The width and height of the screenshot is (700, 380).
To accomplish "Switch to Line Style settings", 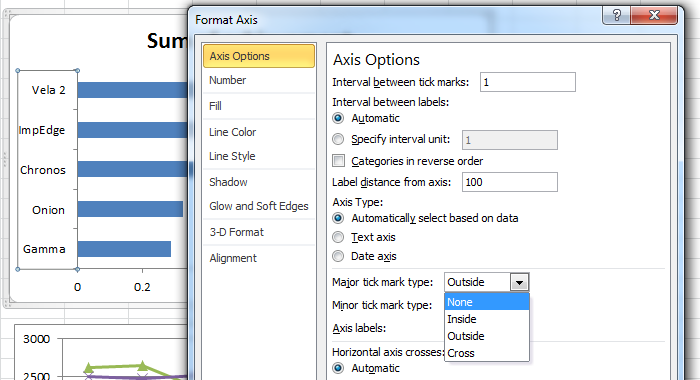I will [259, 156].
